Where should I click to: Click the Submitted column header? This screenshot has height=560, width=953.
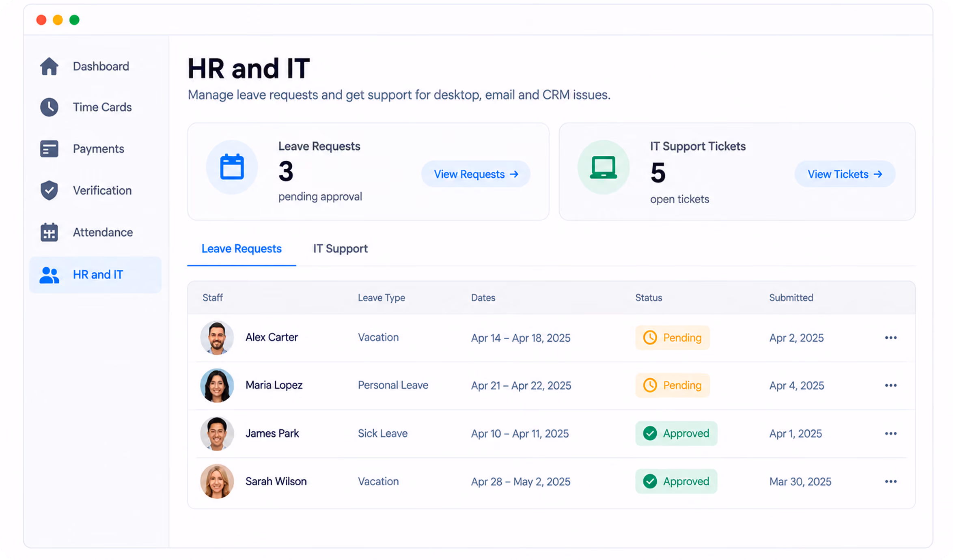pos(791,298)
